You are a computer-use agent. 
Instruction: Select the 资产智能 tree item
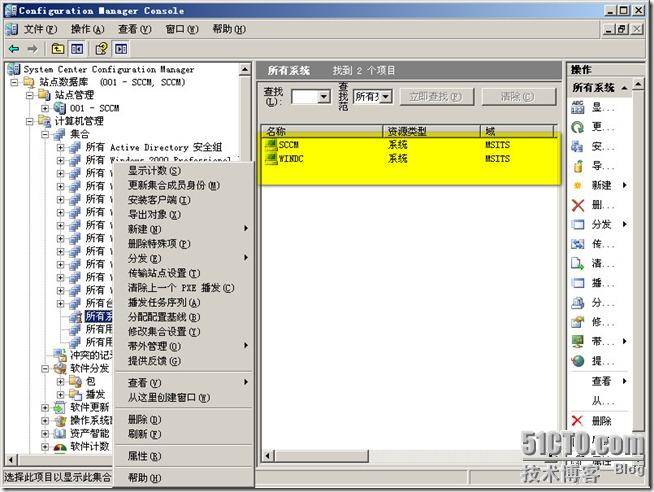click(x=89, y=434)
